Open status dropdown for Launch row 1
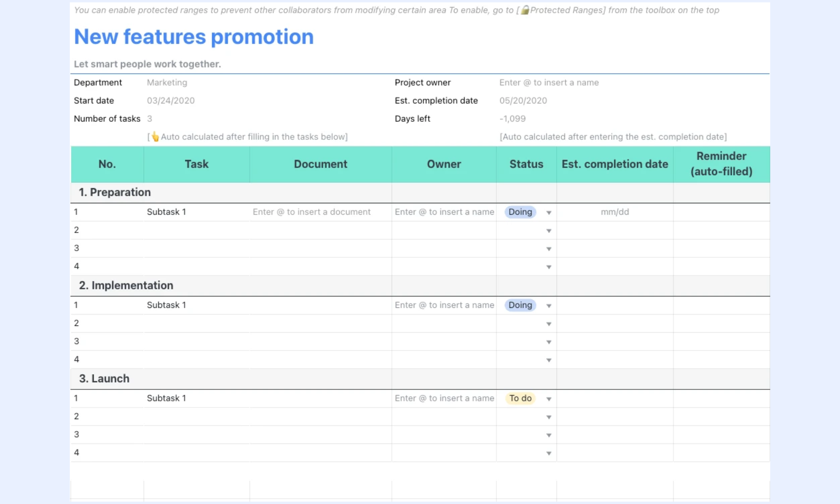Viewport: 840px width, 504px height. [x=549, y=399]
